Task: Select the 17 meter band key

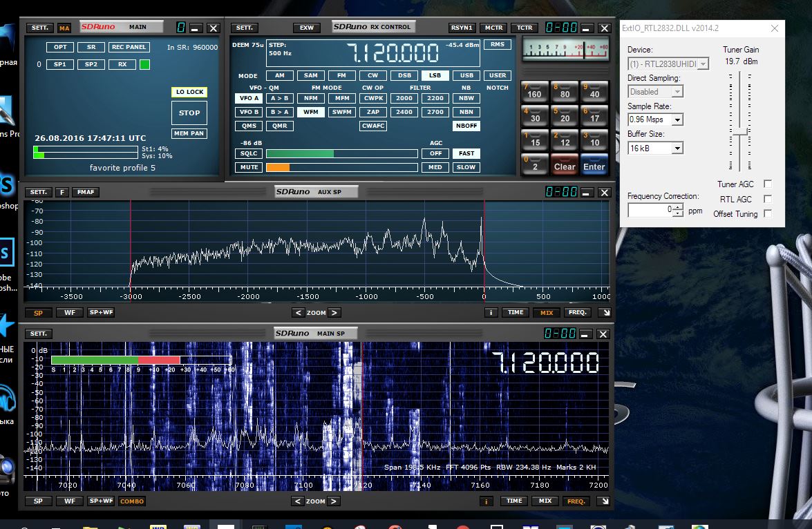Action: tap(594, 116)
